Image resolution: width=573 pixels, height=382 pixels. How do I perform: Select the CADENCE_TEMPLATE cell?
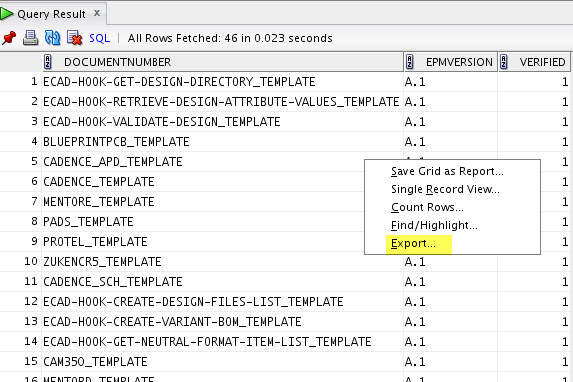pos(203,182)
